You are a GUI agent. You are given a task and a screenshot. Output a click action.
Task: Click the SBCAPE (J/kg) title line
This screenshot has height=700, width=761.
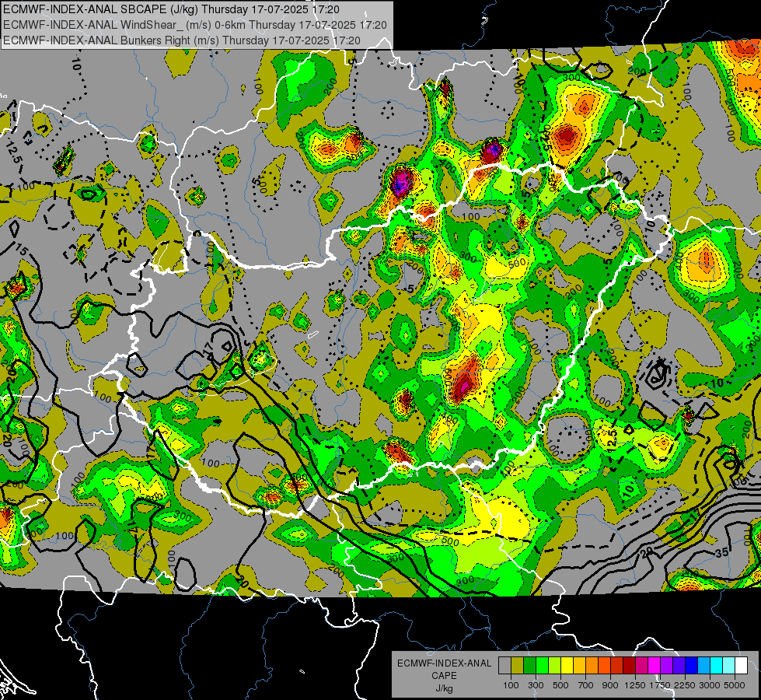coord(171,9)
